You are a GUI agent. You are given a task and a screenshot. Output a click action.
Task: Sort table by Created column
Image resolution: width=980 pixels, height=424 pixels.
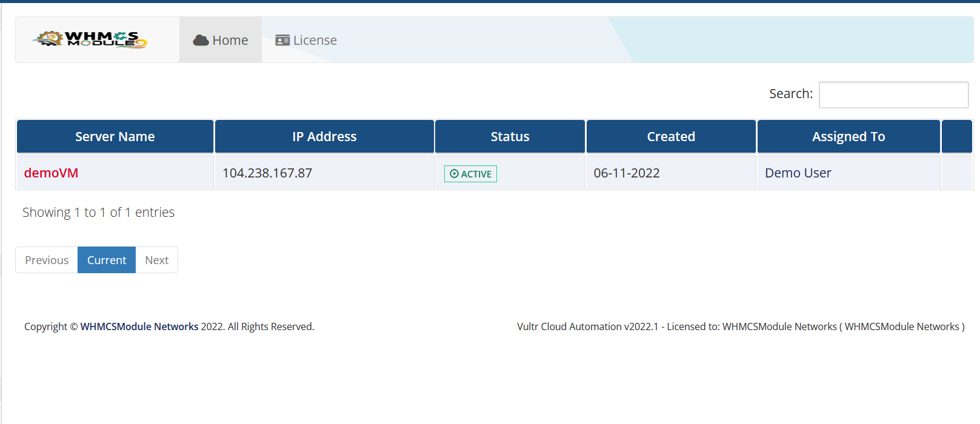671,136
